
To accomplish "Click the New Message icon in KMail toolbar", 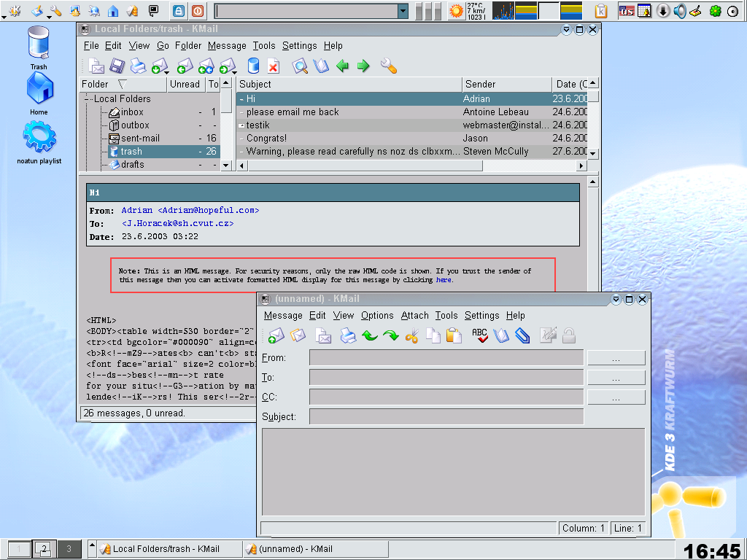I will [96, 66].
